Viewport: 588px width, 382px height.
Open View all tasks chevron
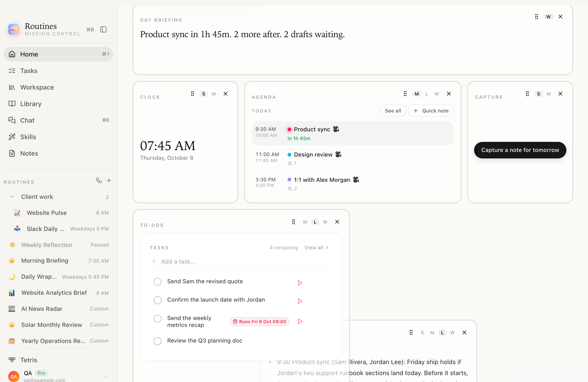pos(327,247)
